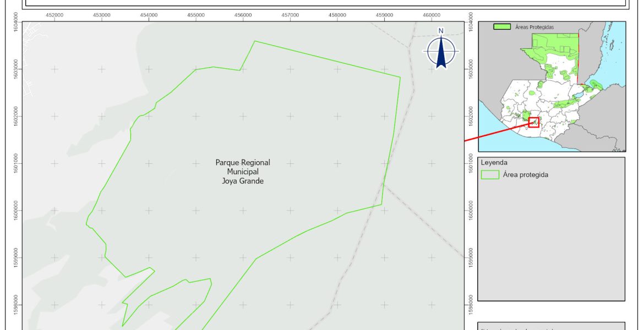Click the Guatemala inset overview map
644x330 pixels.
coord(552,86)
